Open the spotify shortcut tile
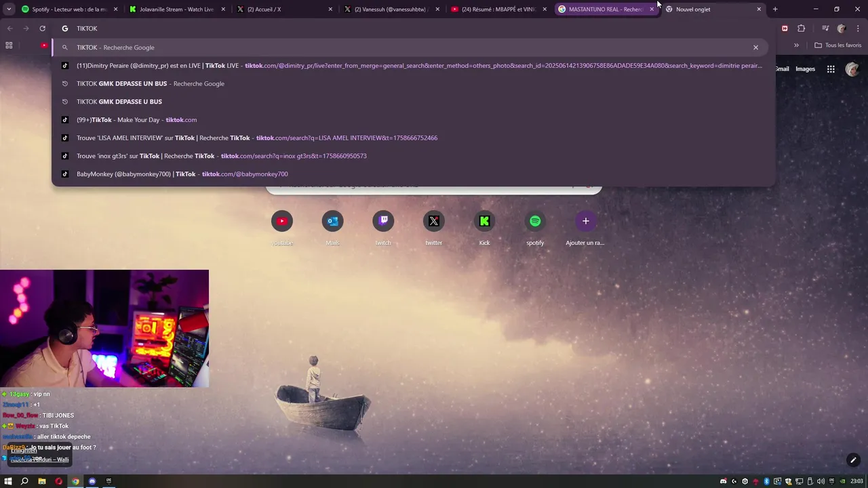 pyautogui.click(x=535, y=228)
